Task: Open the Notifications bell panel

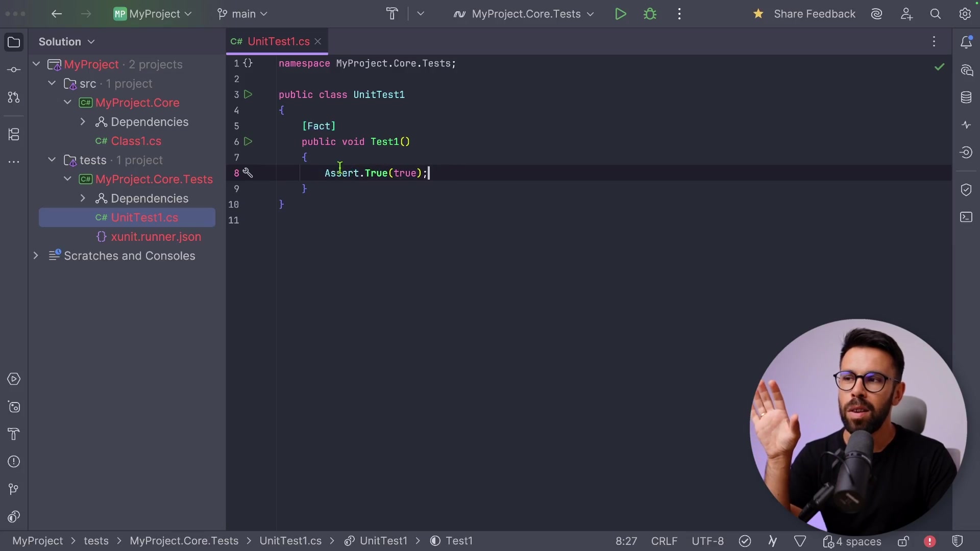Action: [x=966, y=42]
